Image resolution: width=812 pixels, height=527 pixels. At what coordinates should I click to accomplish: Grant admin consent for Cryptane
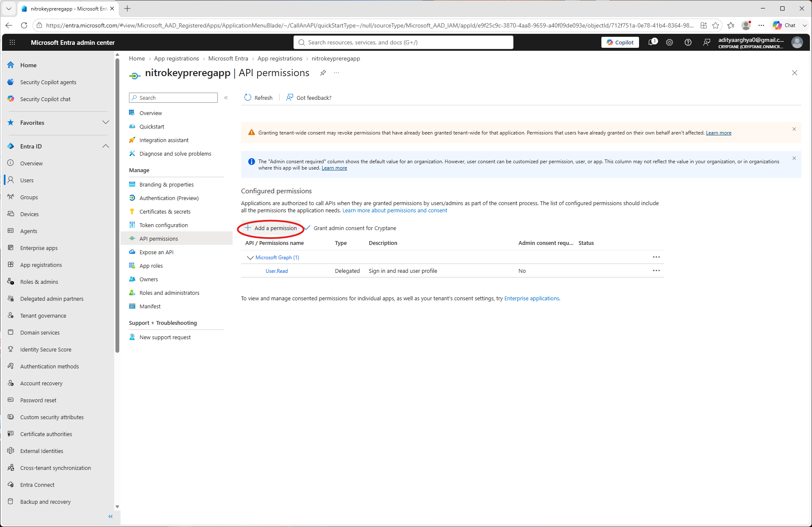click(x=351, y=228)
